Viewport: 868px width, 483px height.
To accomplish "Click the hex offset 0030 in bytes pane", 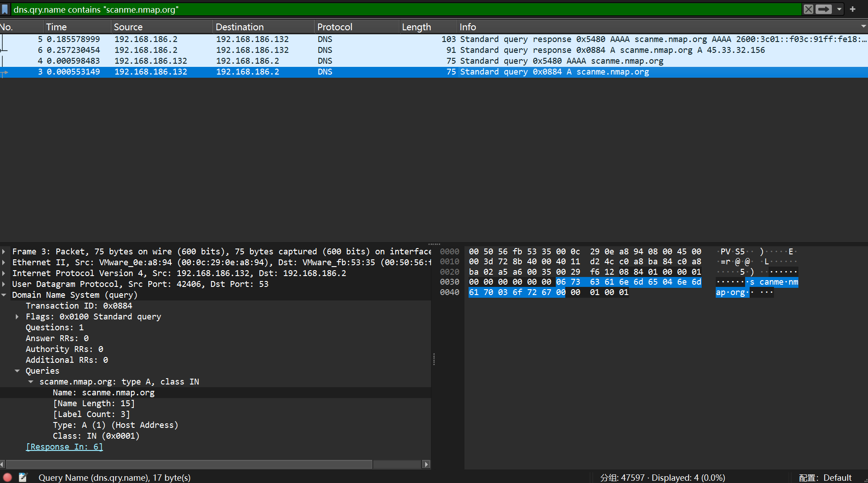I will (x=450, y=282).
